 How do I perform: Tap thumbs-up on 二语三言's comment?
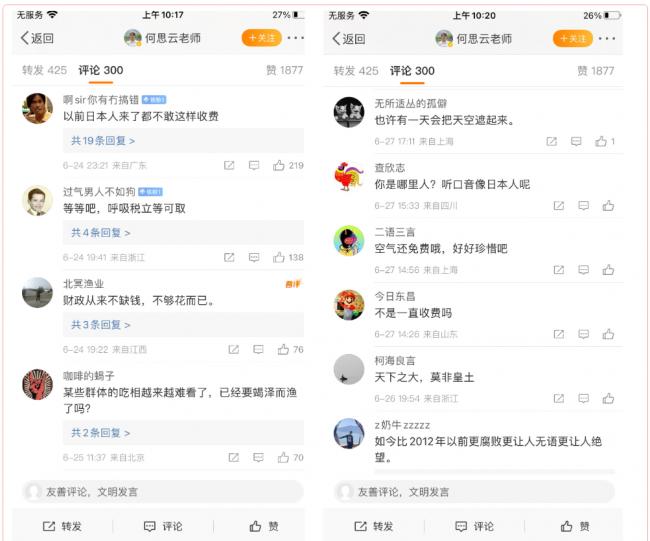[x=608, y=270]
